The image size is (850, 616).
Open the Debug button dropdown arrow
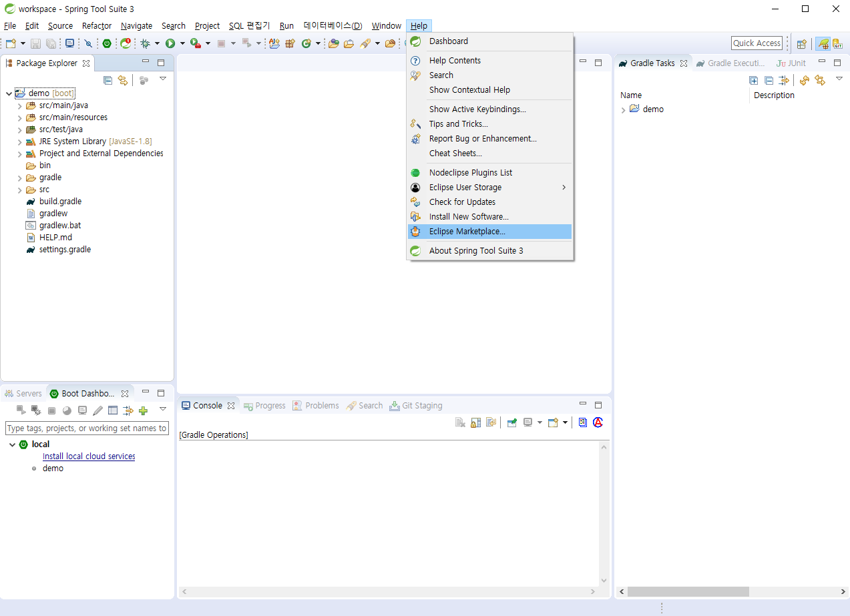click(157, 43)
